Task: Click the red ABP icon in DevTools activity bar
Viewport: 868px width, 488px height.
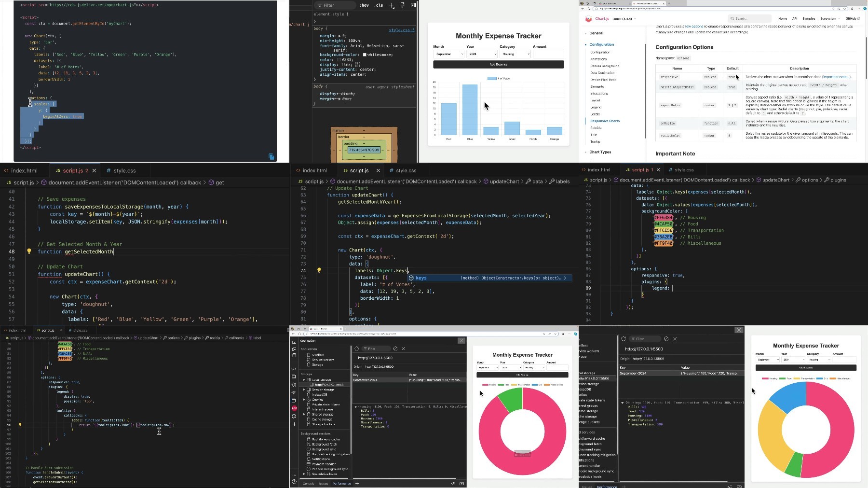Action: [x=294, y=408]
